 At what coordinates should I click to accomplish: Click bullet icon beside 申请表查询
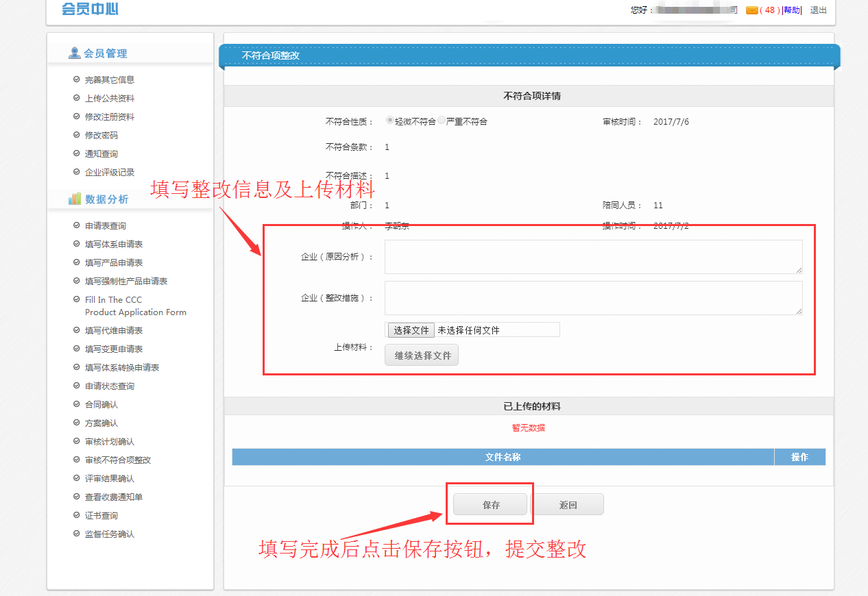77,225
